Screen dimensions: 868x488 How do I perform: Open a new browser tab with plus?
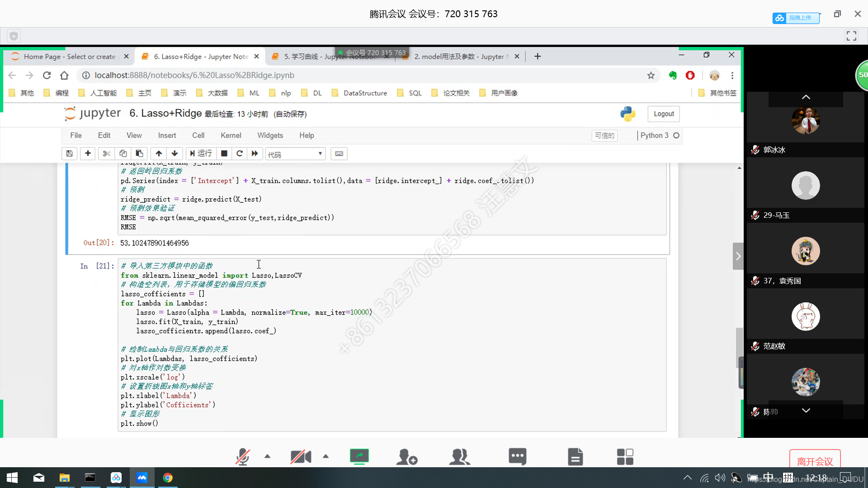tap(538, 56)
